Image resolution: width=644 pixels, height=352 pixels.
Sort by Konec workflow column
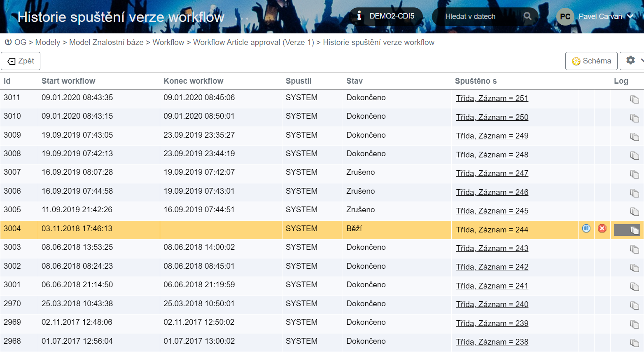coord(194,81)
